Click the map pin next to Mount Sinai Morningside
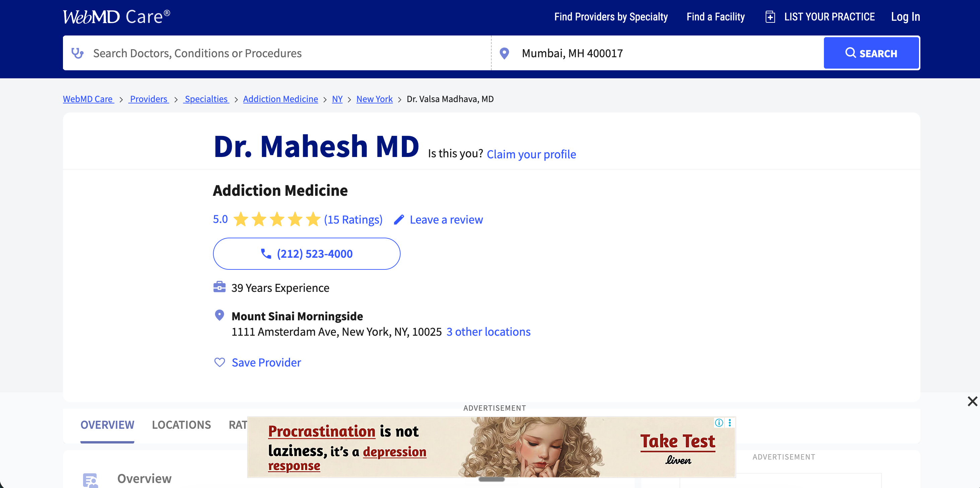 click(219, 315)
